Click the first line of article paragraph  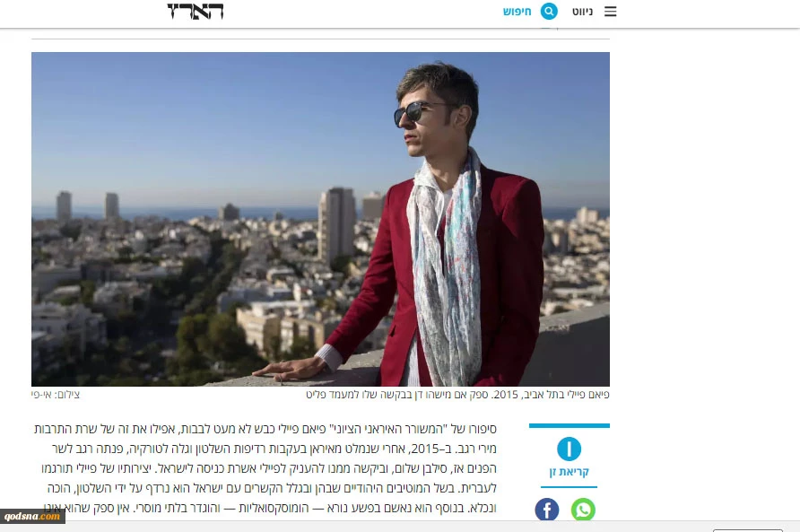pyautogui.click(x=265, y=429)
